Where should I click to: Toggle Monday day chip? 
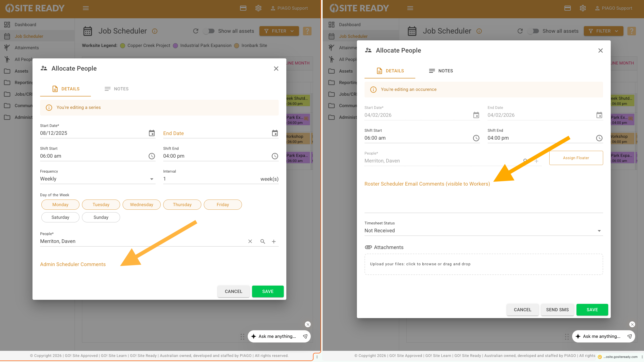coord(60,205)
